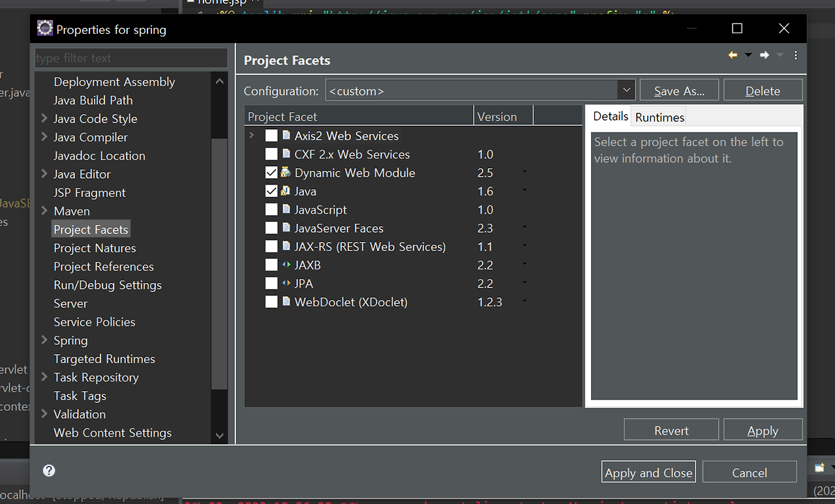Select the Task Tags page
This screenshot has height=504, width=835.
80,396
